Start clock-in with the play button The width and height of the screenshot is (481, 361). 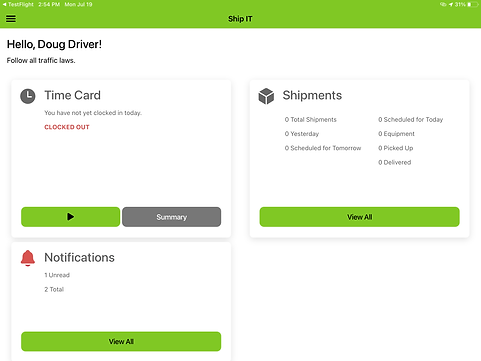(x=70, y=217)
